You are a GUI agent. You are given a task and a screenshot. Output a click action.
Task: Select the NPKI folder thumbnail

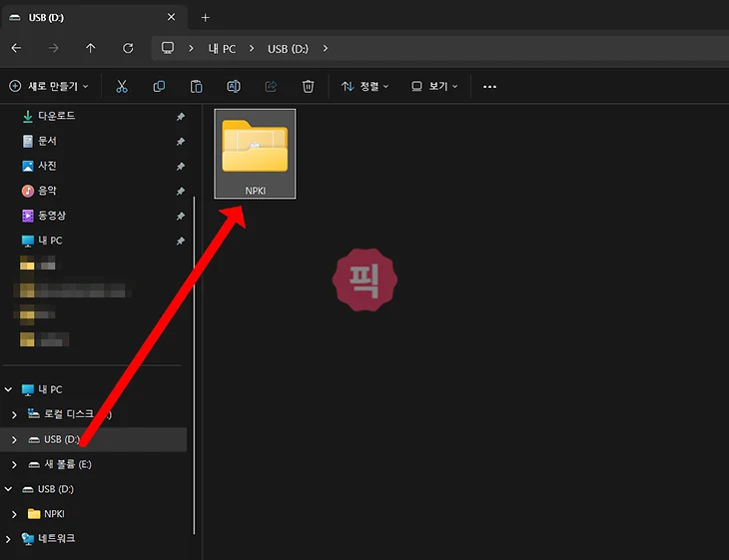[x=255, y=154]
